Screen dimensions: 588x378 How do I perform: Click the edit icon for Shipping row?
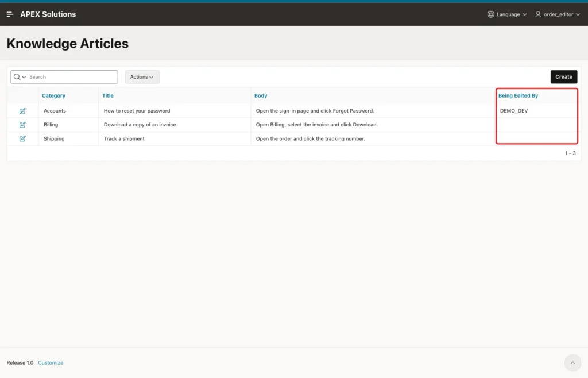click(x=22, y=138)
